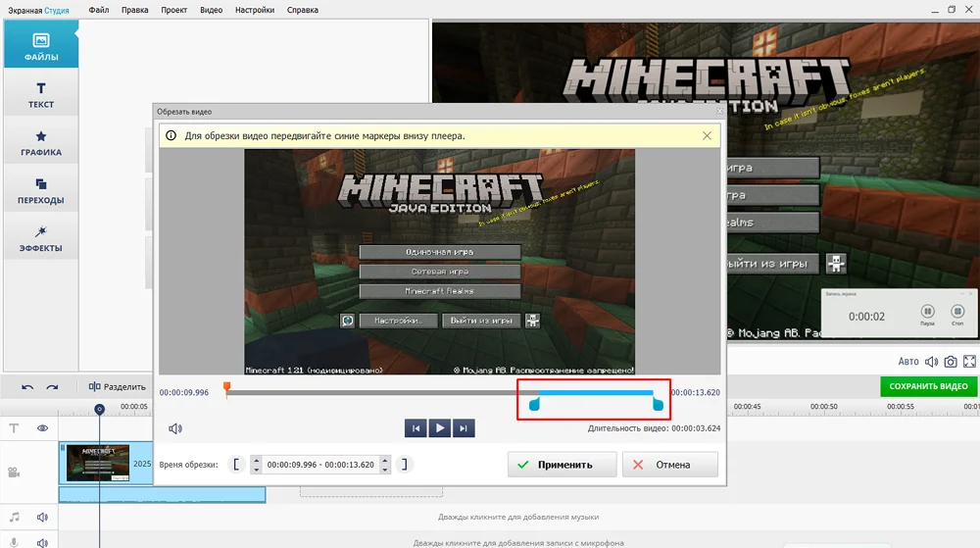Increase trim start time with up arrow

(x=257, y=460)
